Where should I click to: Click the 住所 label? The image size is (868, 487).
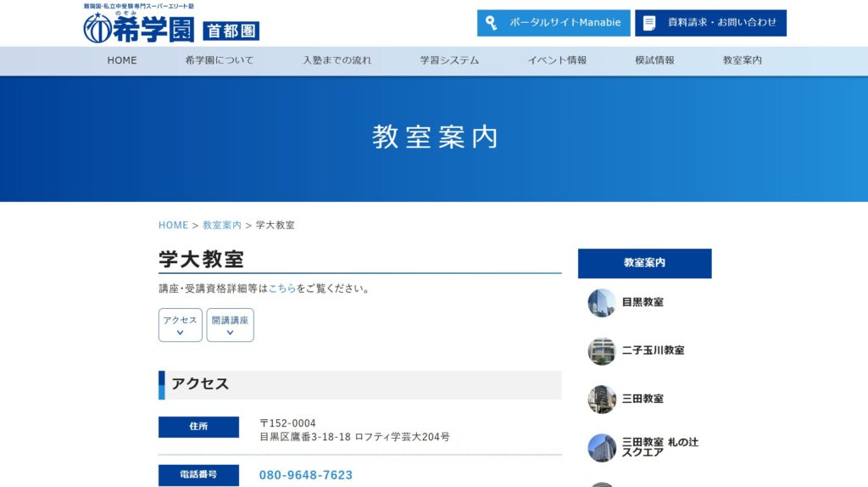pyautogui.click(x=198, y=427)
